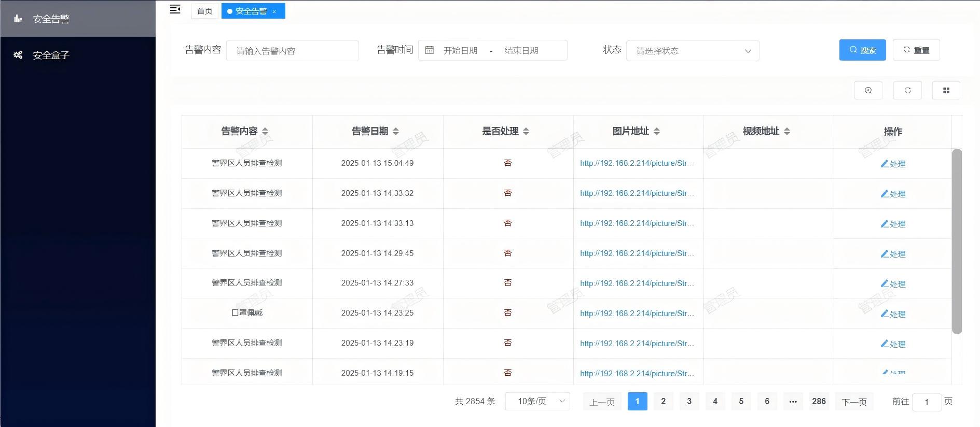Click the calendar icon in 告警时间 field

[430, 50]
